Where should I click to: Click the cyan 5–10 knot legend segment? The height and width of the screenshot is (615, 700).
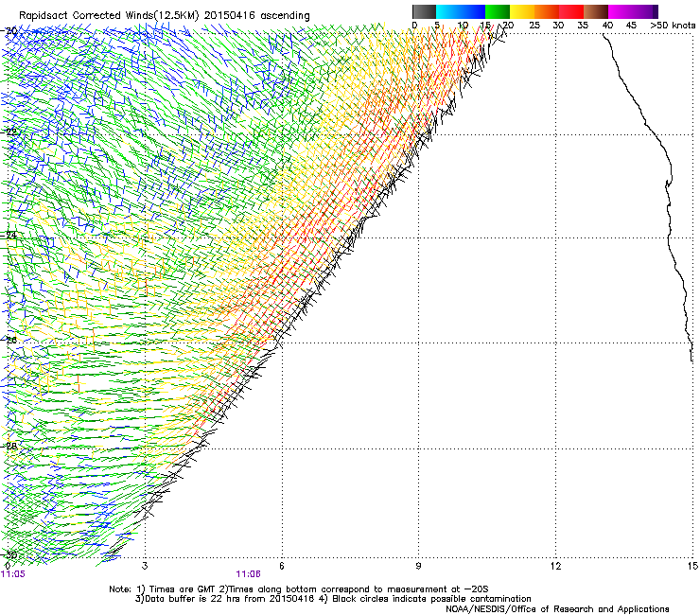pos(448,11)
